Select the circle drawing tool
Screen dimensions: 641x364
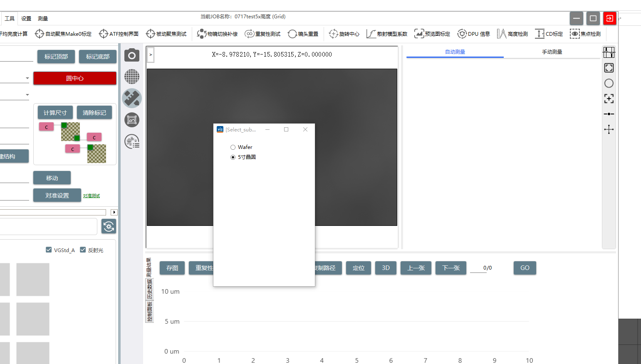[609, 83]
